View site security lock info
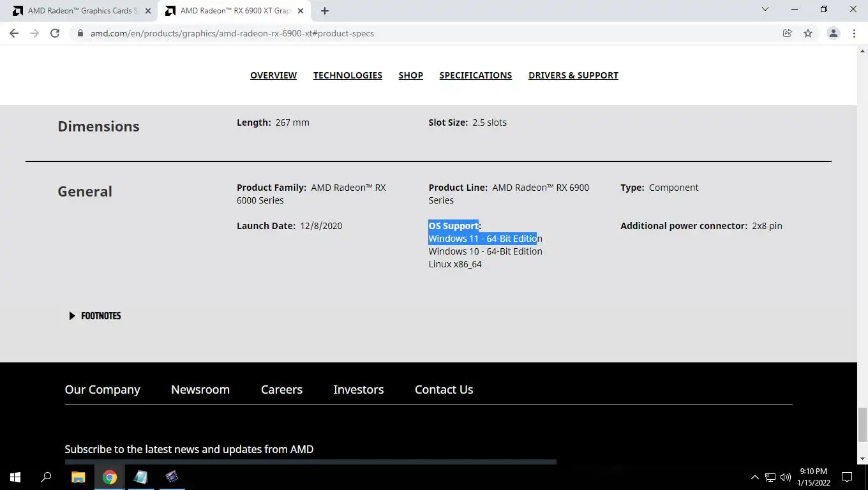868x490 pixels. pyautogui.click(x=80, y=33)
